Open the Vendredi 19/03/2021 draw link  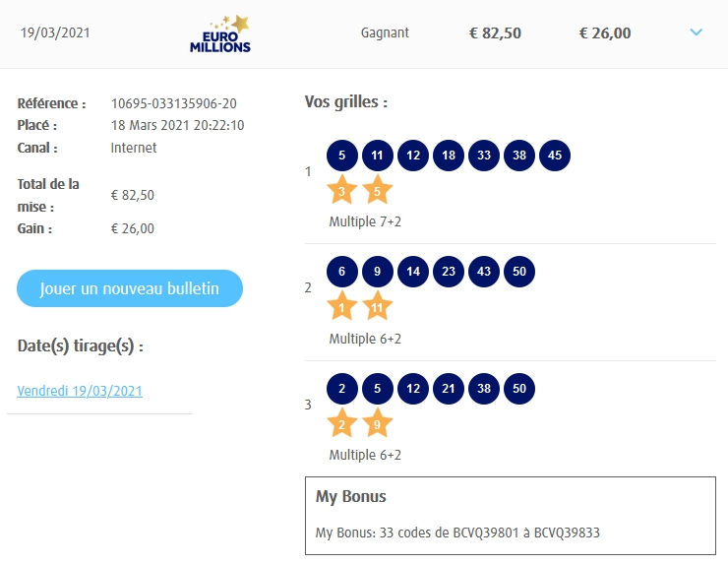click(80, 391)
